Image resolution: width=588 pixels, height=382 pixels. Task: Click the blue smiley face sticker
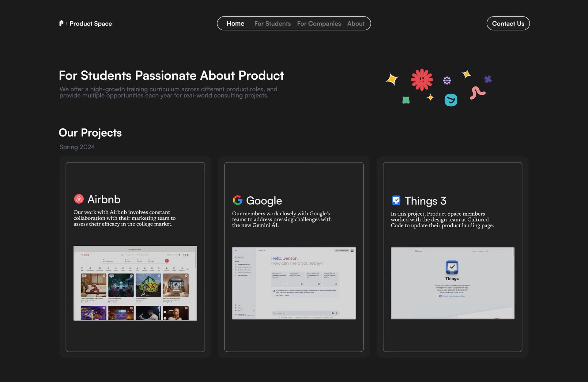coord(451,100)
